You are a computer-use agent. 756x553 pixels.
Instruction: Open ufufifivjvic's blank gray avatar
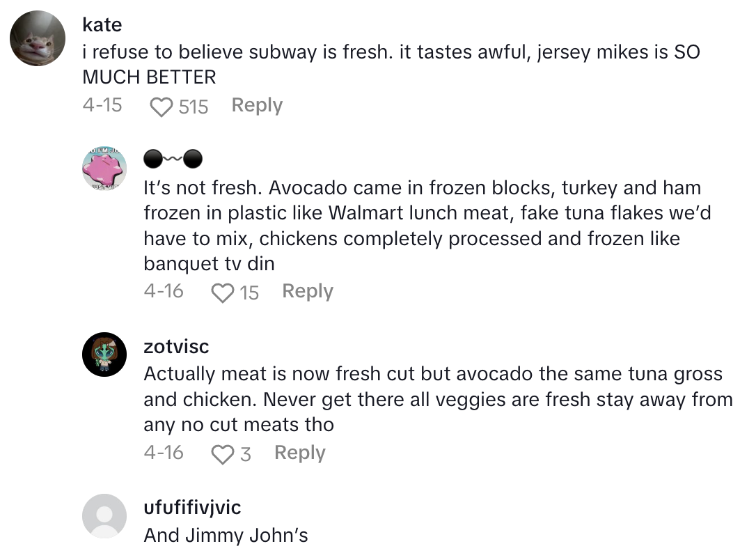104,517
